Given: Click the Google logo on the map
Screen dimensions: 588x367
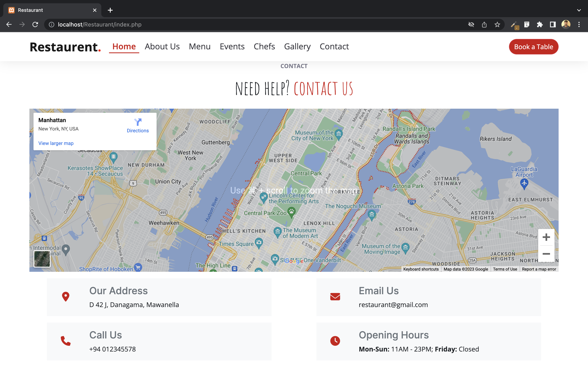Looking at the screenshot, I should coord(294,262).
